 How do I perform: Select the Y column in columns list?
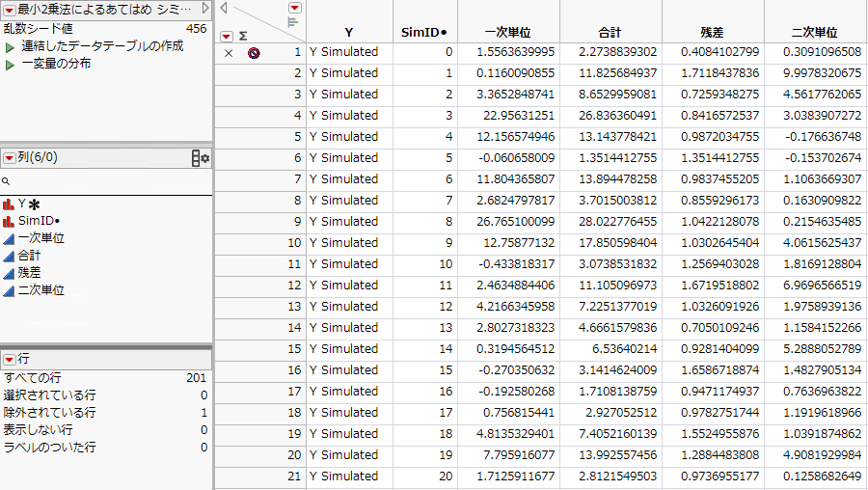click(x=21, y=204)
